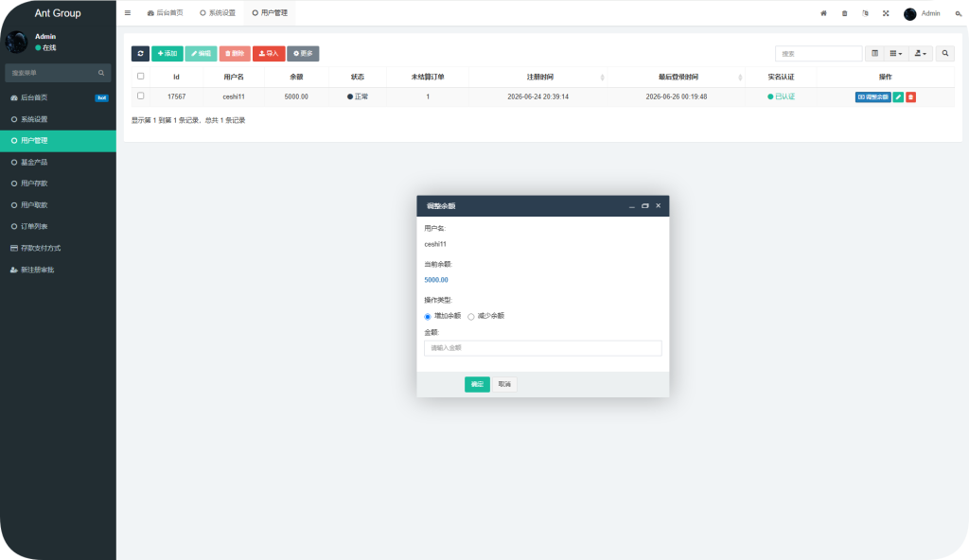This screenshot has height=560, width=969.
Task: Open 用户取款 in the sidebar
Action: point(58,205)
